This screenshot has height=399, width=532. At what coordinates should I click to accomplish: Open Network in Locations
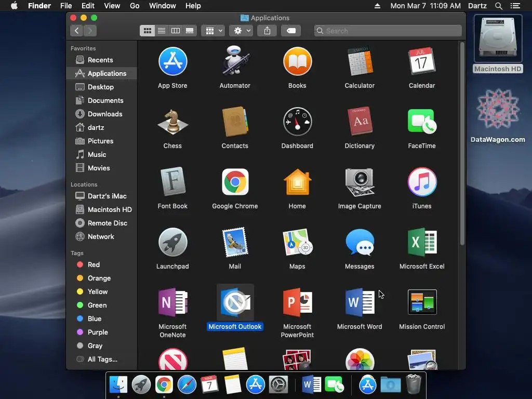[102, 237]
